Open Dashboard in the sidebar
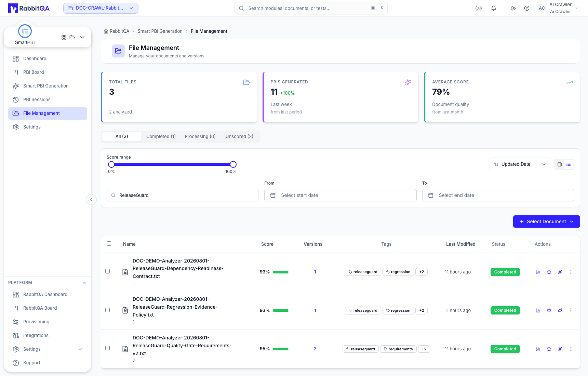This screenshot has width=588, height=376. 48,59
